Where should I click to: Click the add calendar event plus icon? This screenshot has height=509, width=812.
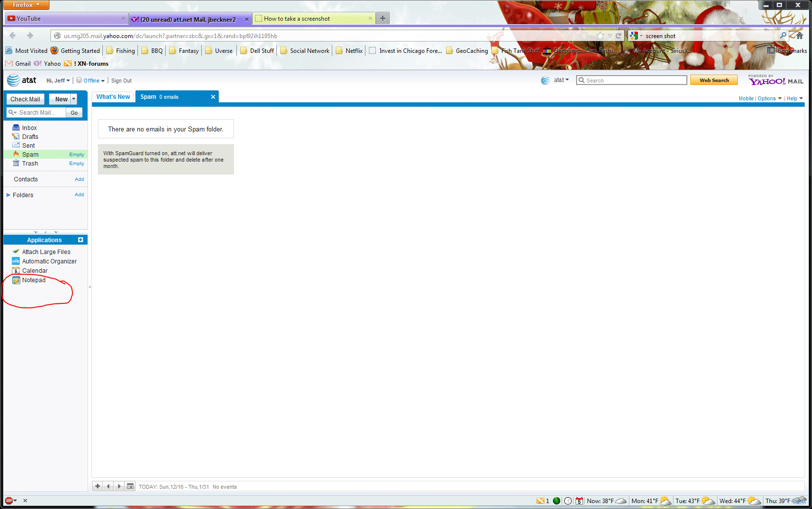98,486
